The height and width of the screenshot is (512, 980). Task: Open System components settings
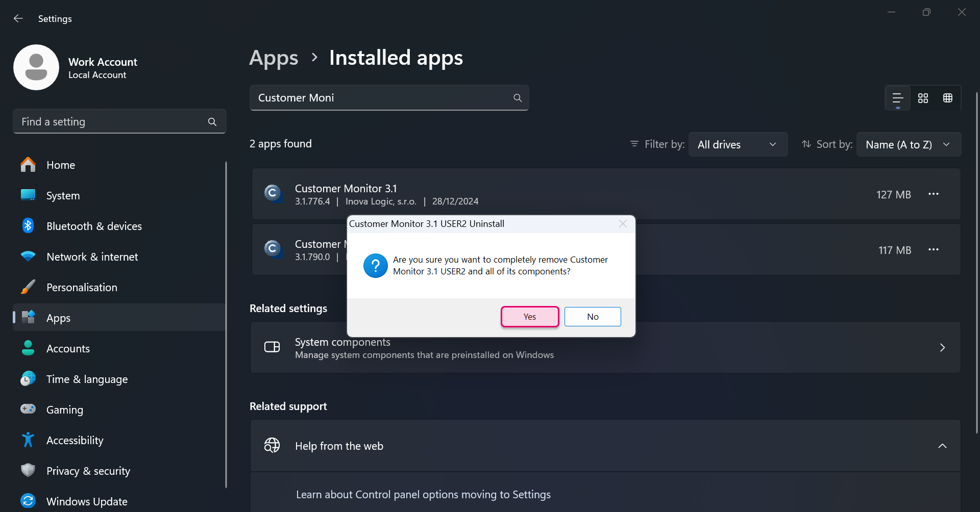[x=605, y=348]
